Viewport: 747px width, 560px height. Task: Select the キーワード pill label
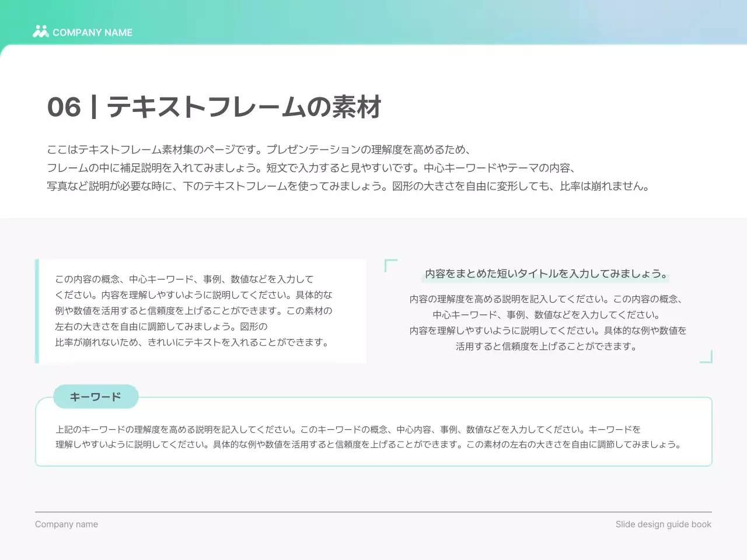point(96,397)
